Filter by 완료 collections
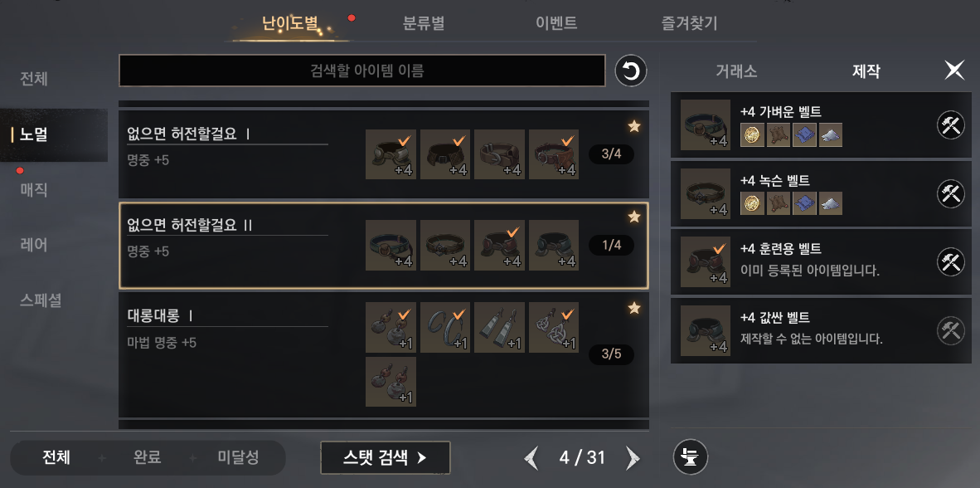 pyautogui.click(x=148, y=457)
